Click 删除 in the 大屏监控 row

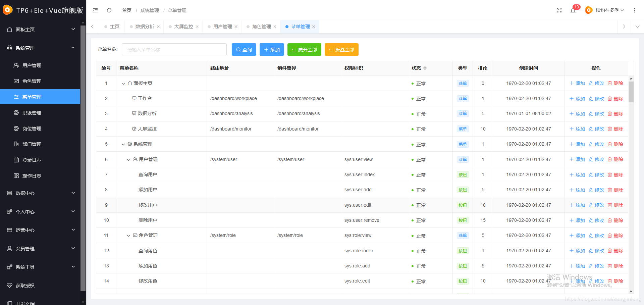point(615,129)
